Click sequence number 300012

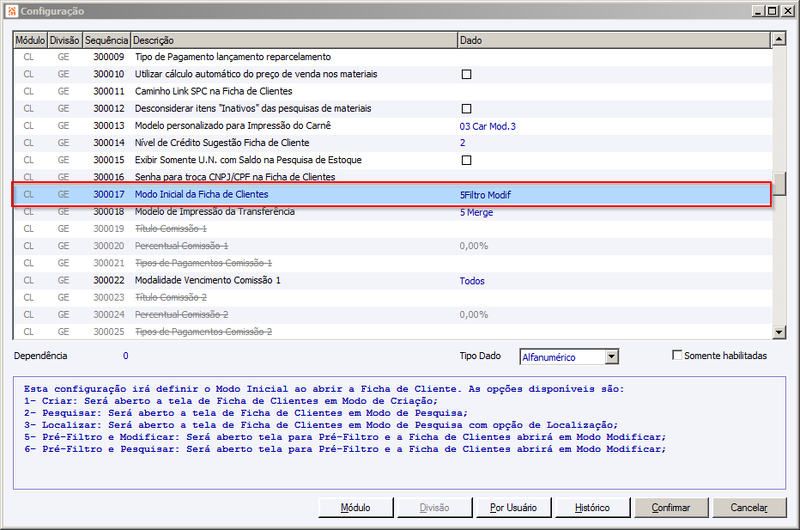pyautogui.click(x=109, y=109)
